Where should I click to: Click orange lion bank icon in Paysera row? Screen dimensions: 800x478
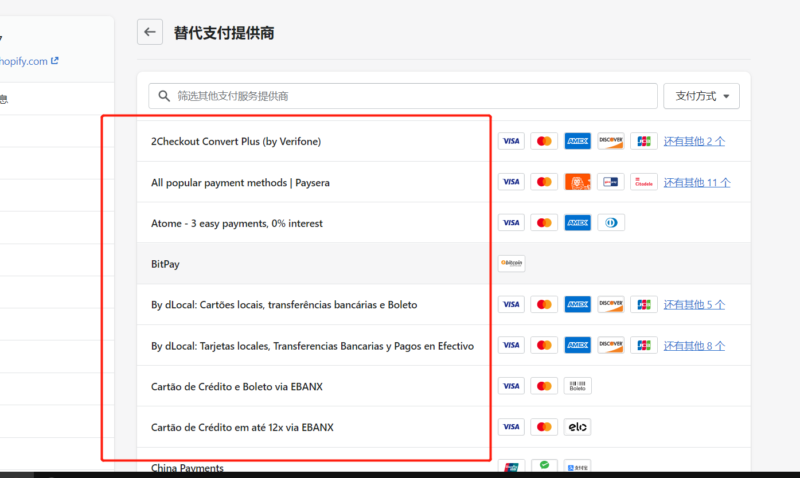tap(578, 182)
